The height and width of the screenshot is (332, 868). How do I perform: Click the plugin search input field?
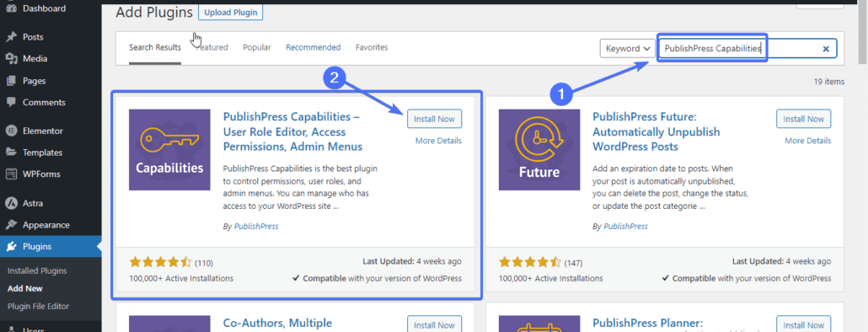747,49
